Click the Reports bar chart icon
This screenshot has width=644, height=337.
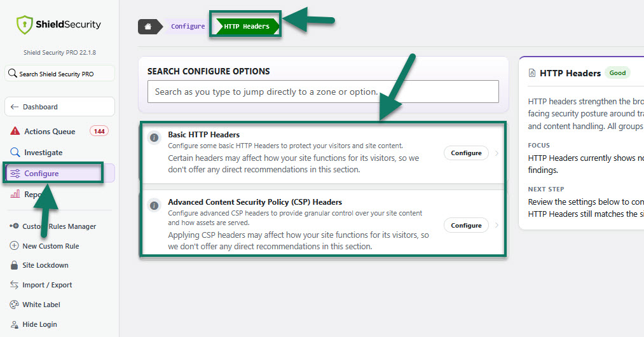tap(15, 194)
